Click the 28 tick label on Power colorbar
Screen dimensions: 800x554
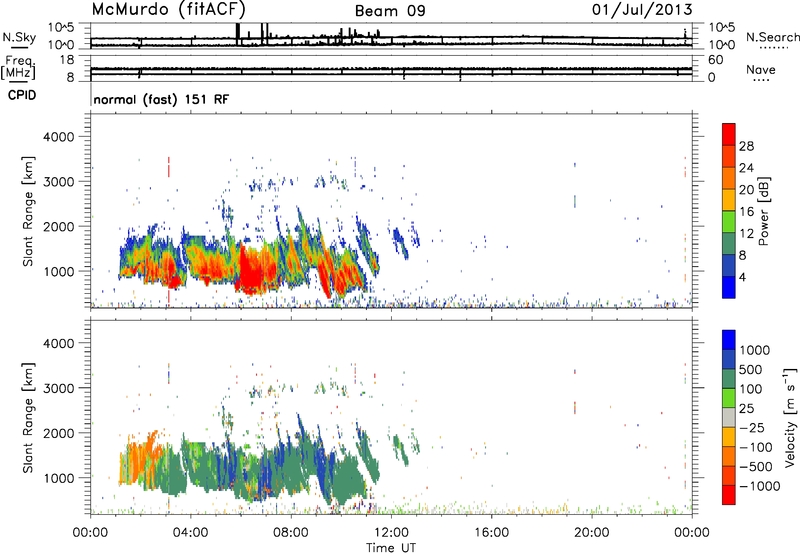pos(746,146)
